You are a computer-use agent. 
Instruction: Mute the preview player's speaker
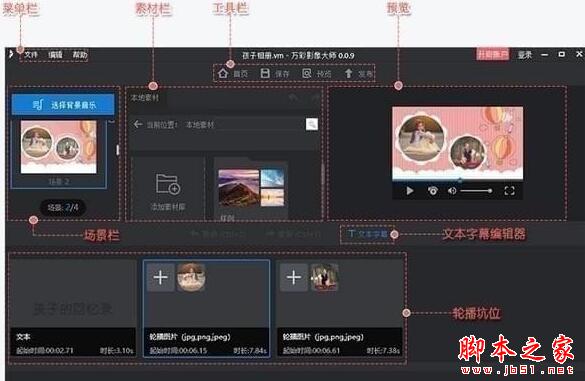[x=452, y=191]
